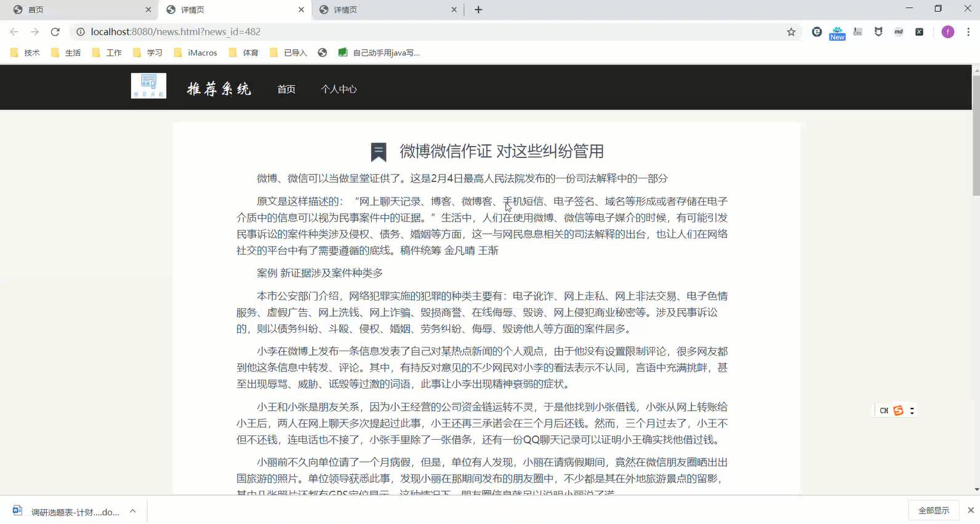Click the 推荐系统 site title

point(219,89)
